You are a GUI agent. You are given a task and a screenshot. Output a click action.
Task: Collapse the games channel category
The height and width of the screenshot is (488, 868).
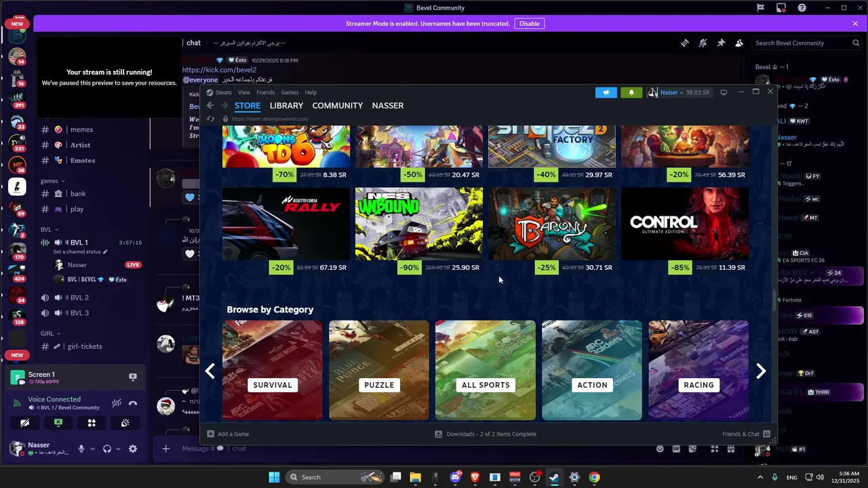tap(52, 181)
